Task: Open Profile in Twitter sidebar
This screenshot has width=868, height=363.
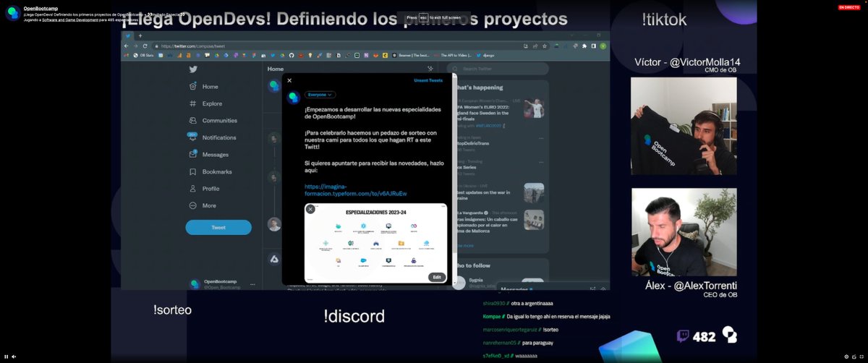Action: pyautogui.click(x=204, y=189)
